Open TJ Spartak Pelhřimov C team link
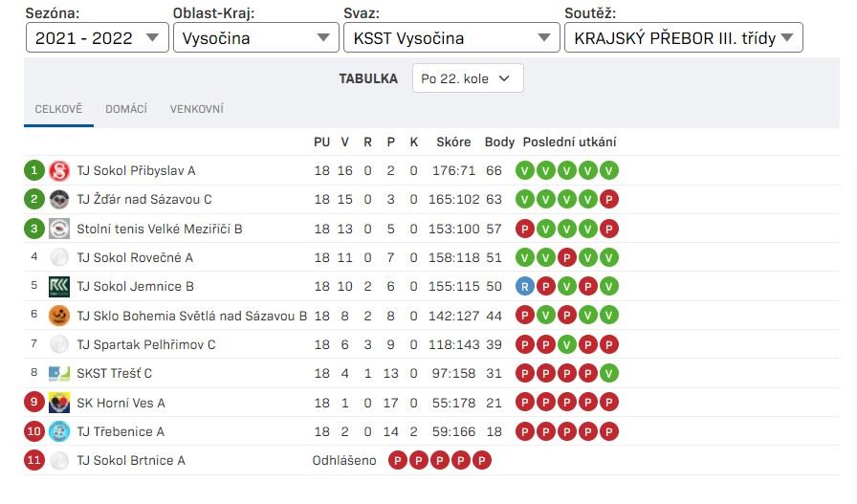The image size is (857, 504). click(x=146, y=345)
